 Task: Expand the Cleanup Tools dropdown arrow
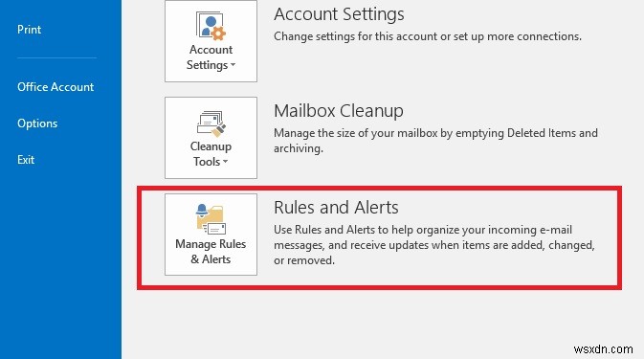(225, 162)
